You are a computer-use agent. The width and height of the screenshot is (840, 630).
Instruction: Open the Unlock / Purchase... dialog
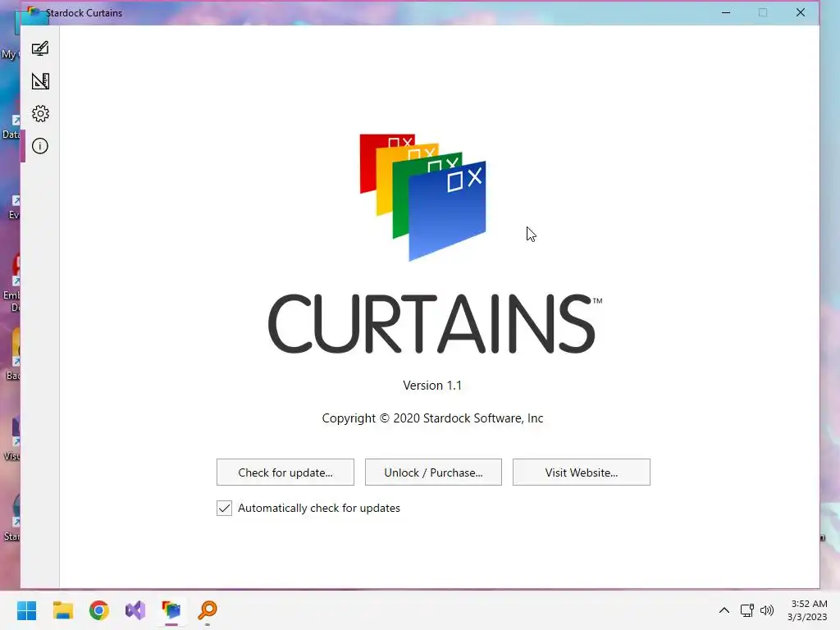pos(433,472)
